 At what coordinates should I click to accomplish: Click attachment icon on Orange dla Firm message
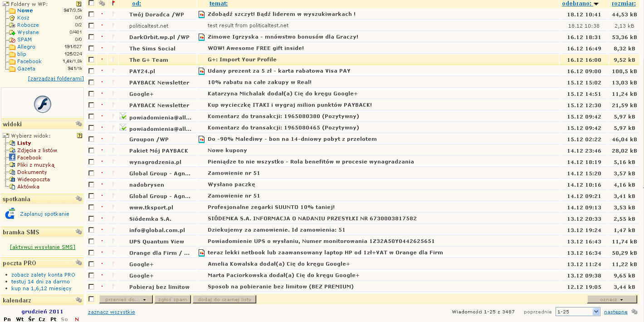202,253
